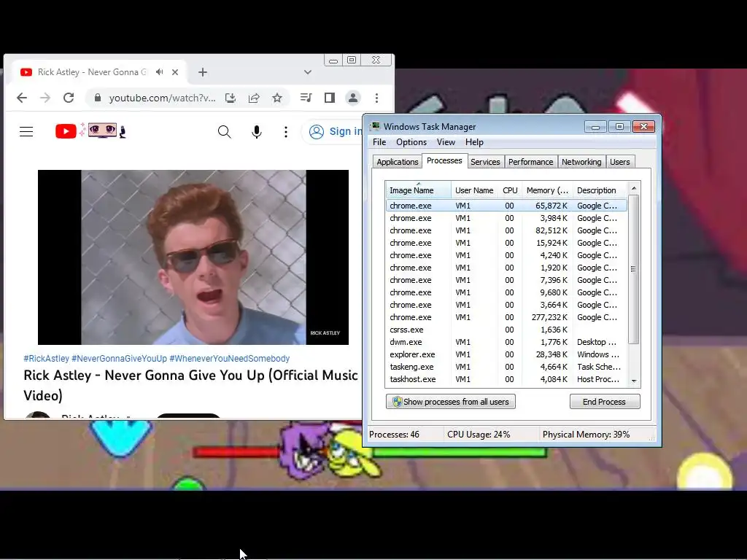The height and width of the screenshot is (560, 747).
Task: Open Task Manager File menu
Action: (379, 142)
